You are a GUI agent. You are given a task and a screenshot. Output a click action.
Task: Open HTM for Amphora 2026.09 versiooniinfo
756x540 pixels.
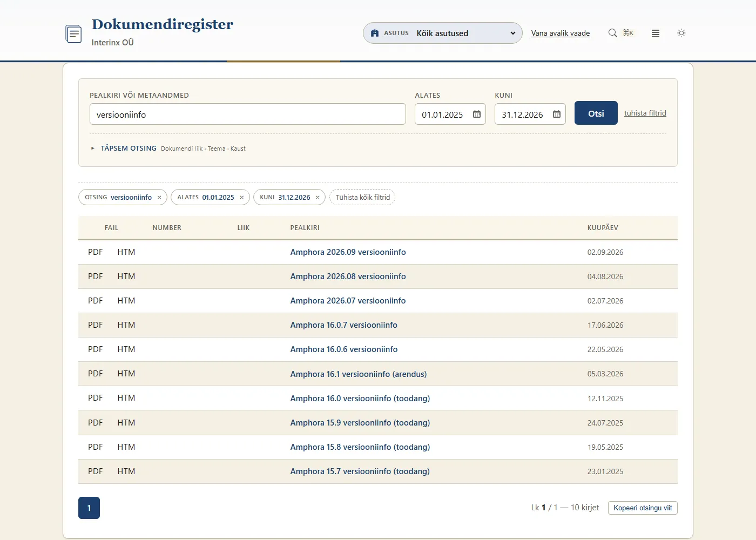point(126,252)
